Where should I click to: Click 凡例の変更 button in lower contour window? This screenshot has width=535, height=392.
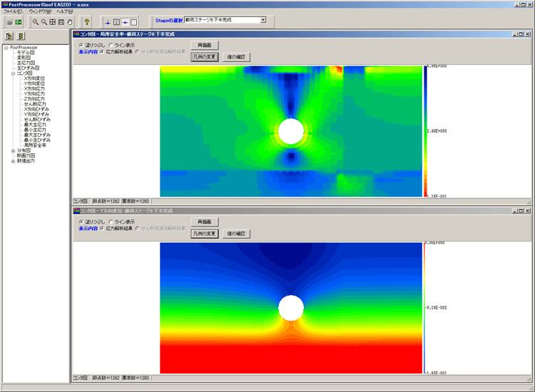pyautogui.click(x=205, y=234)
